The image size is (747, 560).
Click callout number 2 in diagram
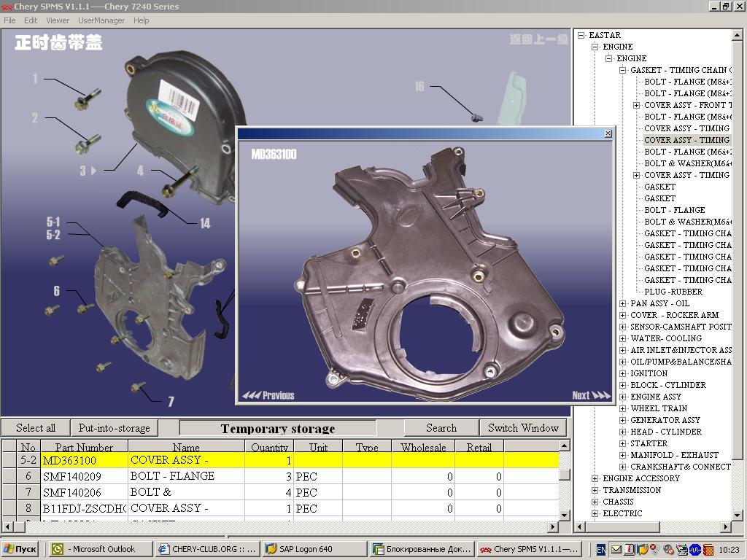coord(35,117)
